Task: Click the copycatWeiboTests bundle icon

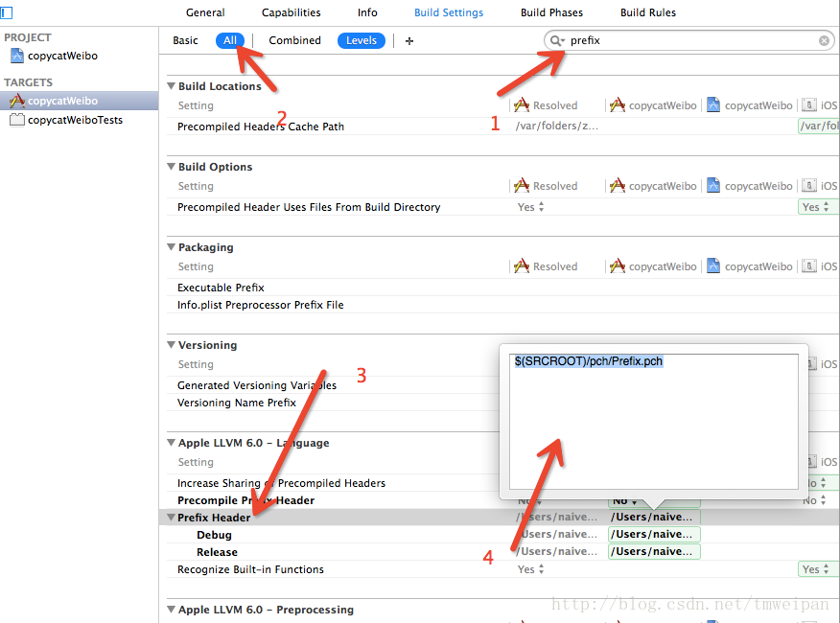Action: 17,120
